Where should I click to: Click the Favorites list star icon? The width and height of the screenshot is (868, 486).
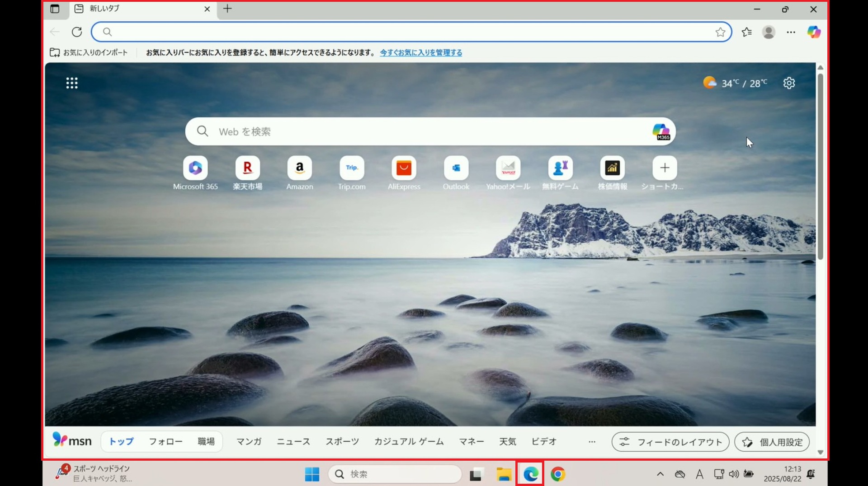tap(746, 32)
